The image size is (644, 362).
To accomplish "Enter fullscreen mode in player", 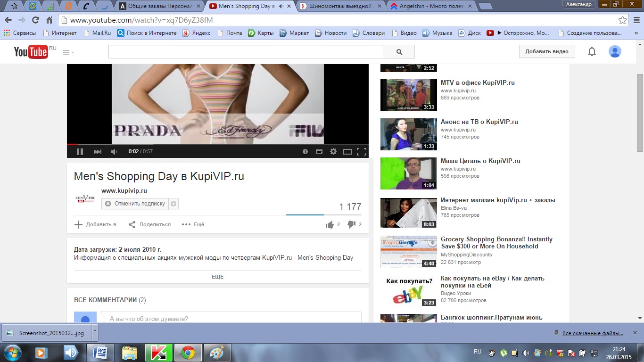I will coord(362,152).
